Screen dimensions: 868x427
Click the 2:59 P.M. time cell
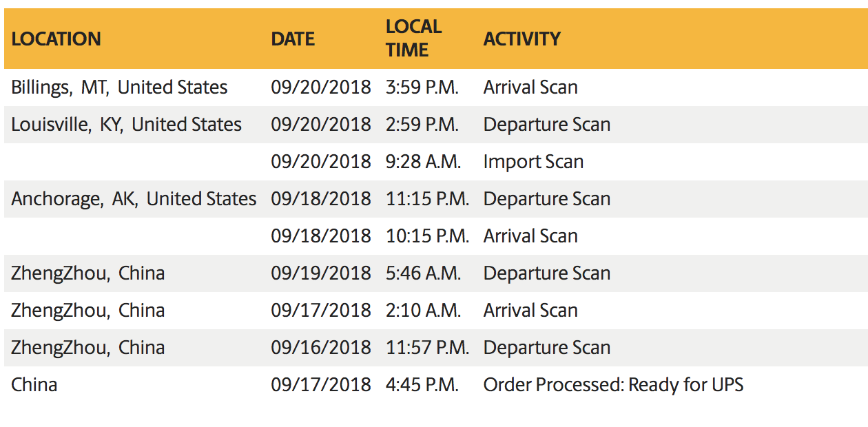(422, 125)
